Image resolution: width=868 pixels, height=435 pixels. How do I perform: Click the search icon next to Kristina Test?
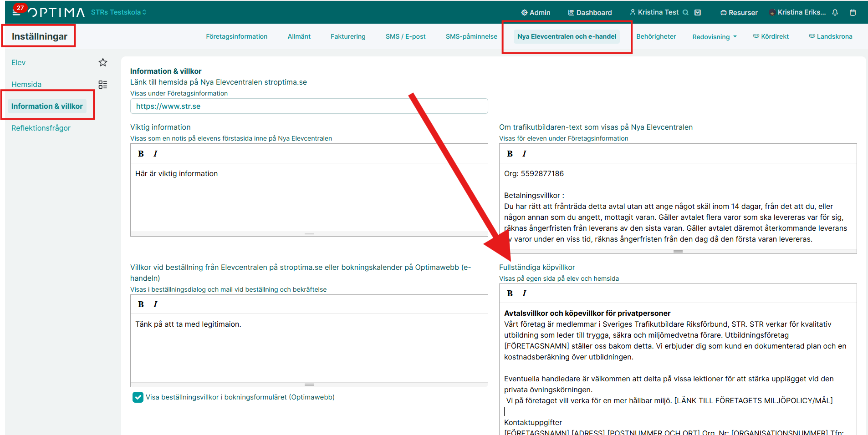pyautogui.click(x=685, y=13)
